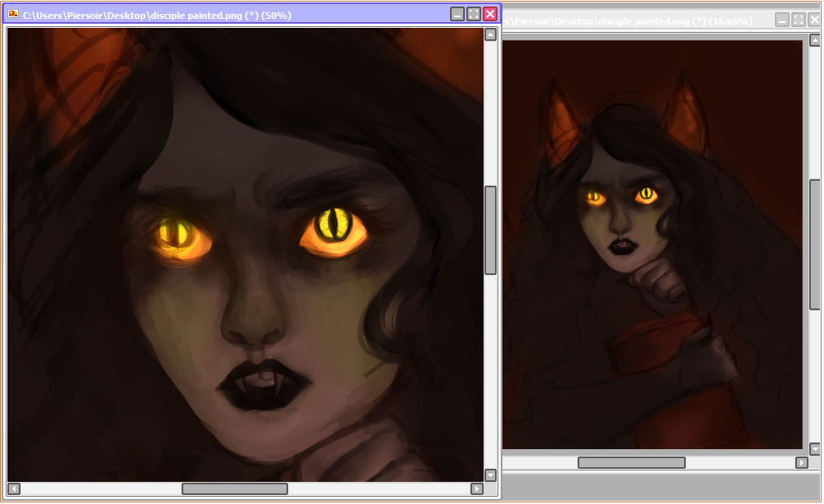Click the painting canvas in the 50% window
The height and width of the screenshot is (504, 824).
point(245,255)
